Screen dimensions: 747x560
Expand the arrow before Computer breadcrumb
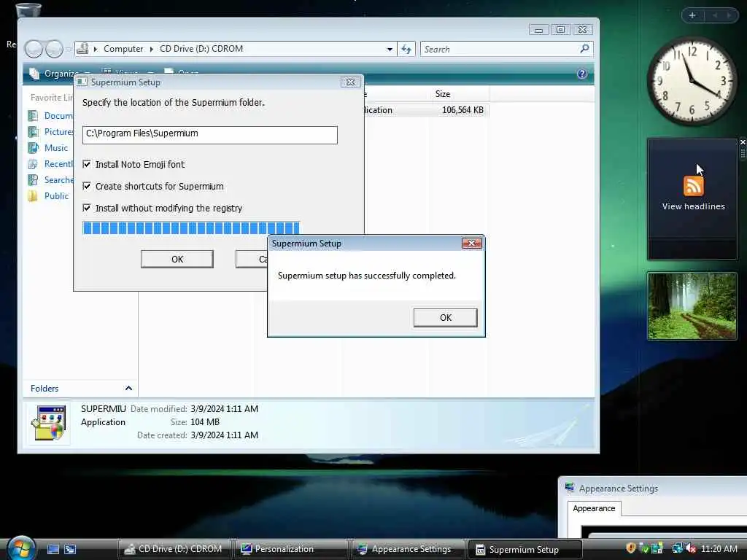(96, 49)
